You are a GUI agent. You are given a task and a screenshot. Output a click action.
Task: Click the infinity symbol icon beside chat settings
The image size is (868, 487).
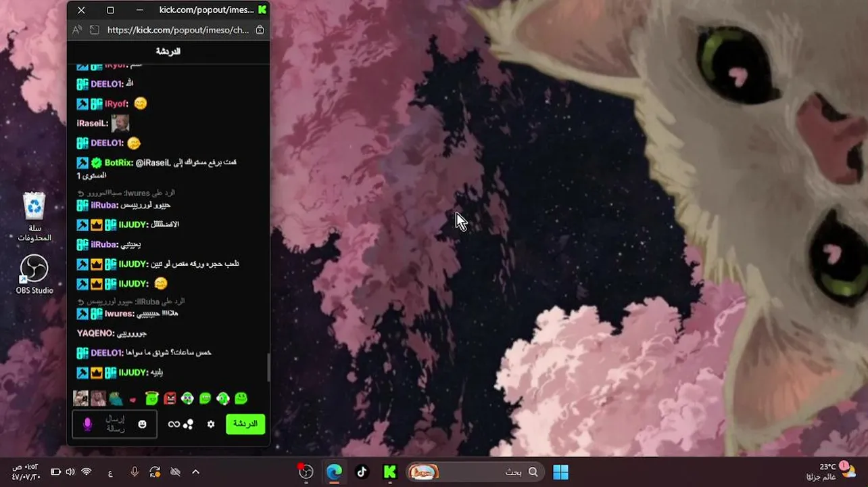pos(174,424)
